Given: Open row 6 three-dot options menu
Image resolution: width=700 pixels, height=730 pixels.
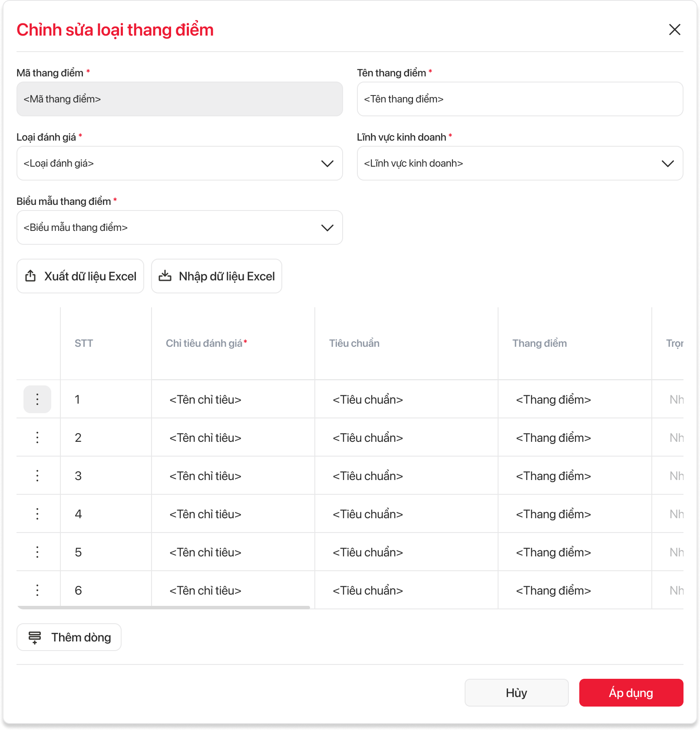Looking at the screenshot, I should [x=37, y=590].
